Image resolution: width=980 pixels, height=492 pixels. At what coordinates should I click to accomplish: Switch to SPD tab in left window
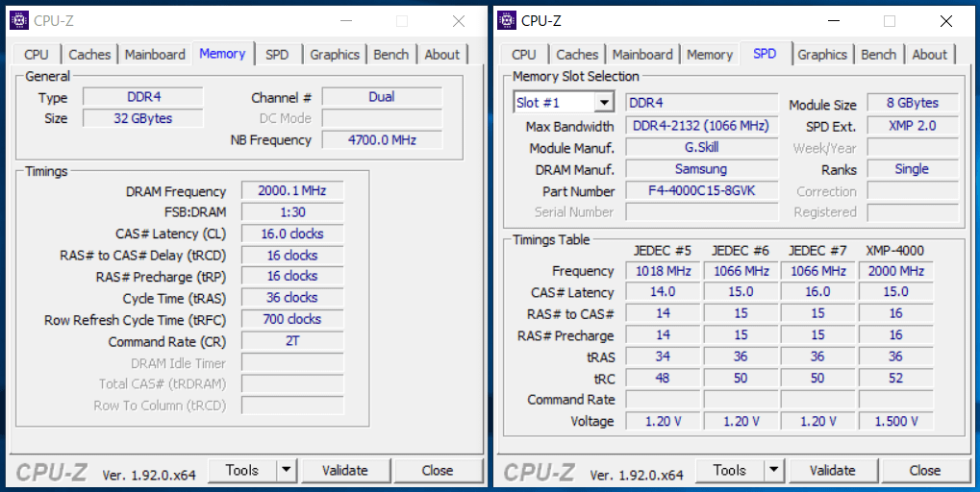(277, 55)
